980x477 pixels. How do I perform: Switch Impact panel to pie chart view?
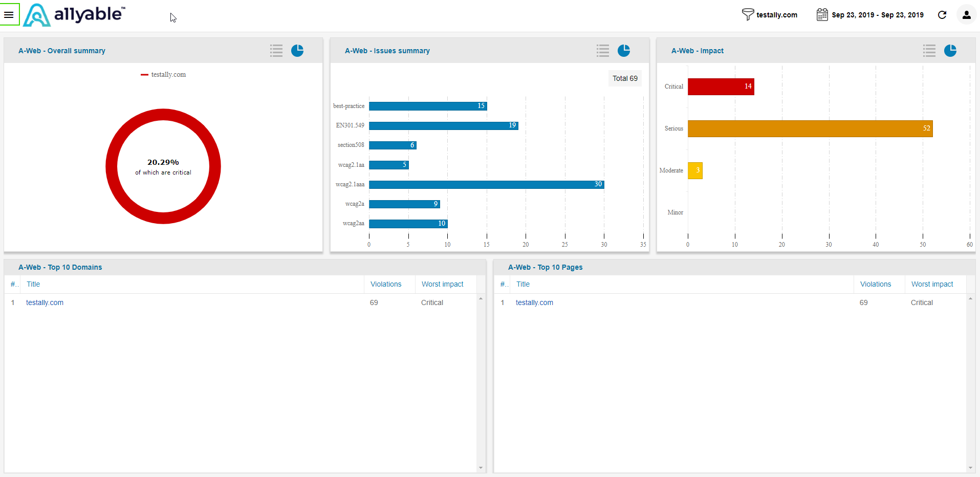(950, 50)
